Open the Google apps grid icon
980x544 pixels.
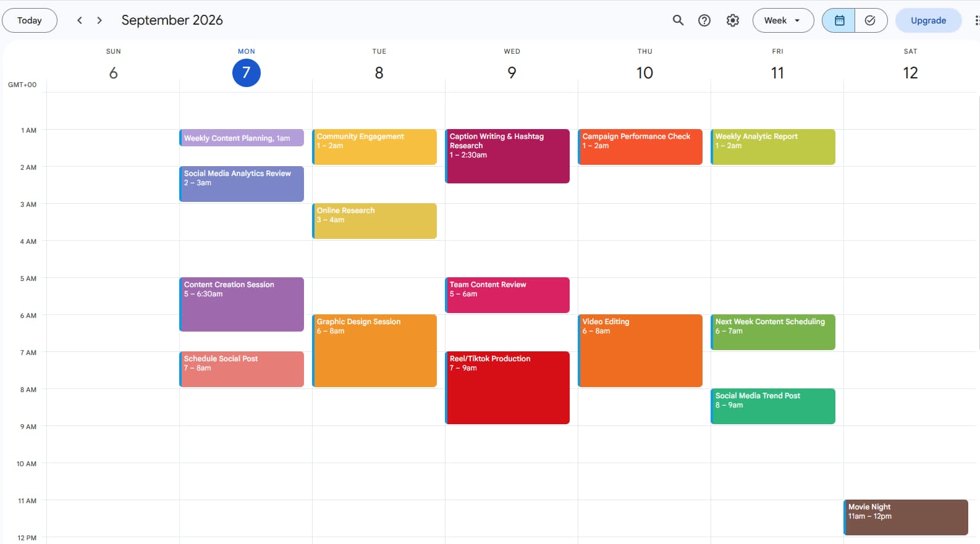click(976, 20)
